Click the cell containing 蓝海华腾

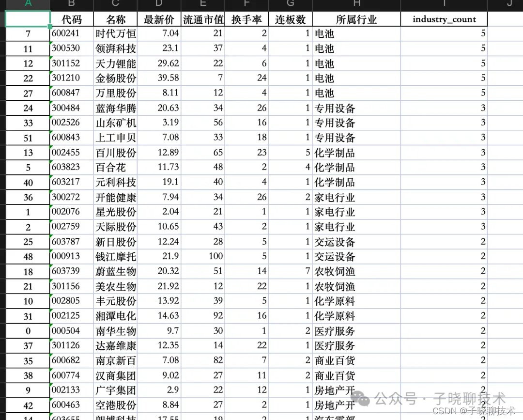coord(115,108)
